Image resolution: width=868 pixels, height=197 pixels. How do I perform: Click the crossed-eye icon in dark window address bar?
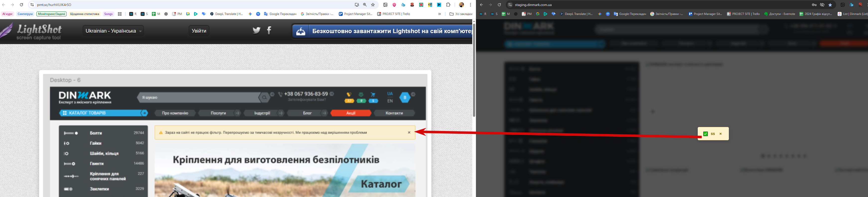click(822, 5)
